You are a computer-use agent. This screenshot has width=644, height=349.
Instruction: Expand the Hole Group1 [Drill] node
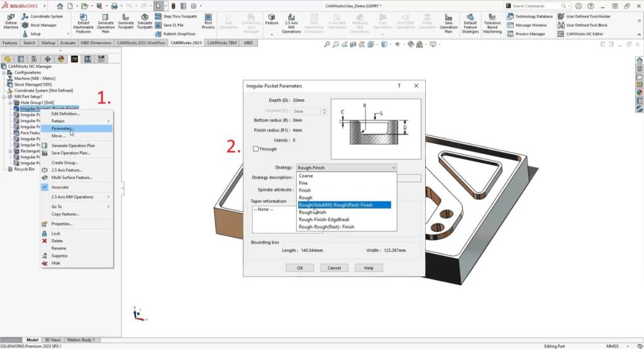[x=10, y=102]
